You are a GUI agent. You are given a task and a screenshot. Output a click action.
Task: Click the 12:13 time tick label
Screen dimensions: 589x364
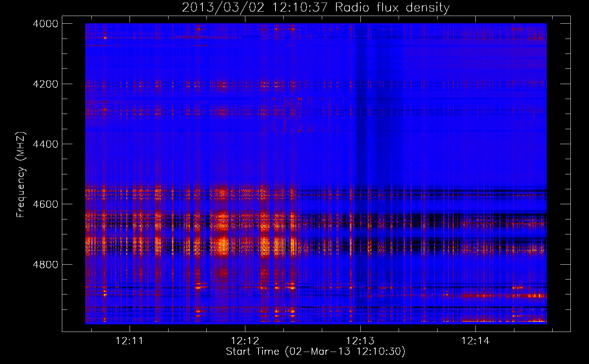point(360,341)
